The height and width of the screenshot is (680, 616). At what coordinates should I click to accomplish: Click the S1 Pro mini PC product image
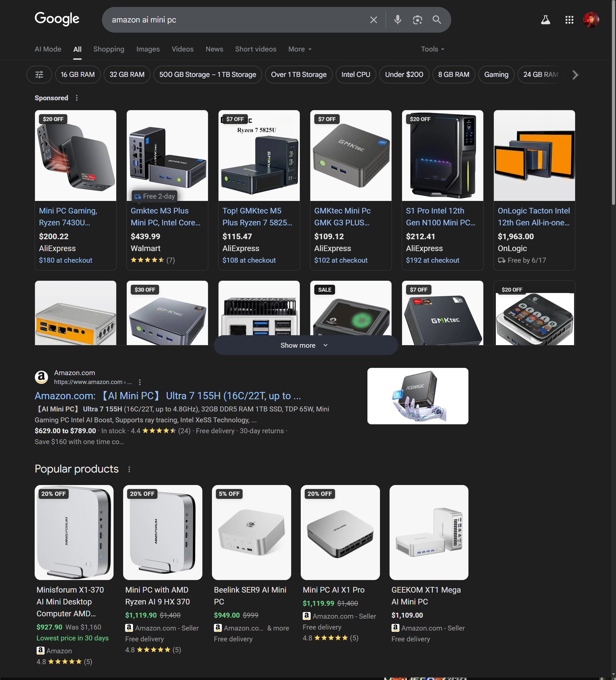coord(442,155)
